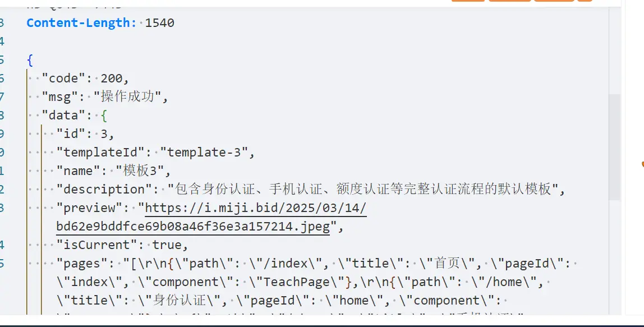Click the Content-Length header name

click(81, 23)
